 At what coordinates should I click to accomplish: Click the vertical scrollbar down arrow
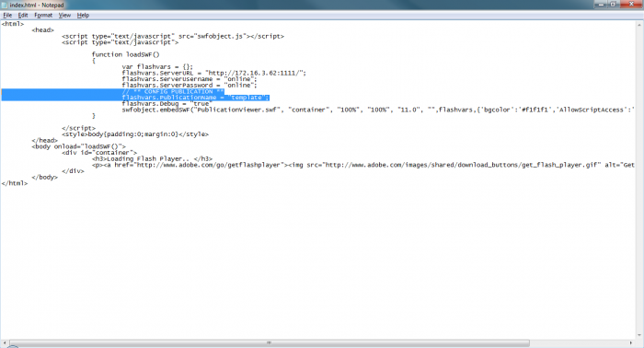(639, 335)
